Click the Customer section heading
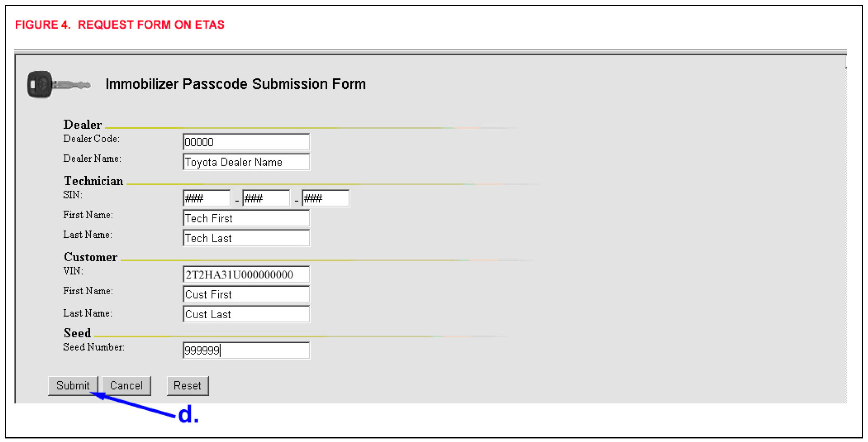Screen dimensions: 868x442 coord(90,257)
